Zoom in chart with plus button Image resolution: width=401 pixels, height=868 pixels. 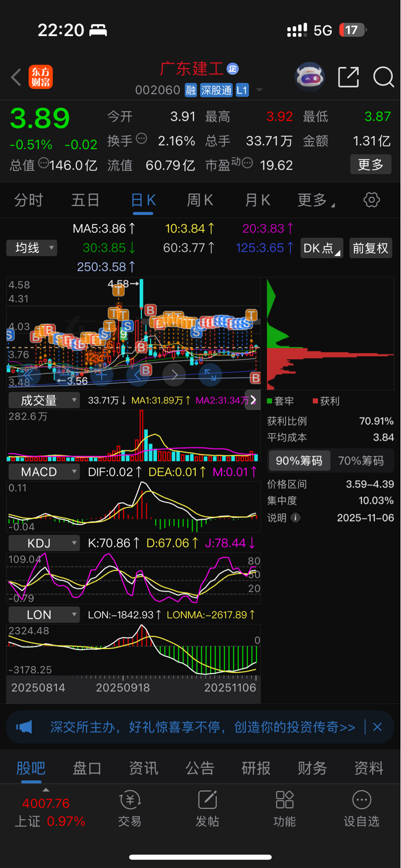102,374
